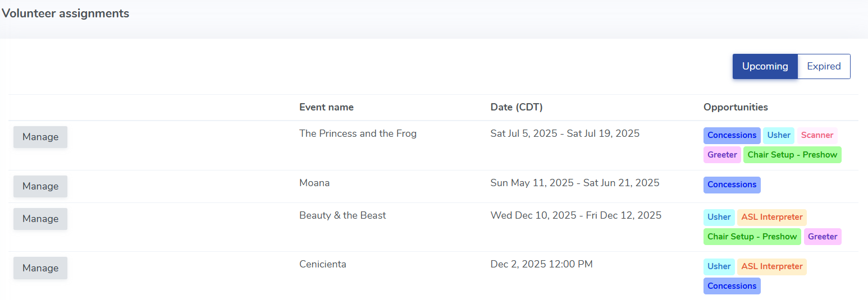This screenshot has width=868, height=300.
Task: Select Greeter tag in Beauty & the Beast row
Action: point(823,237)
